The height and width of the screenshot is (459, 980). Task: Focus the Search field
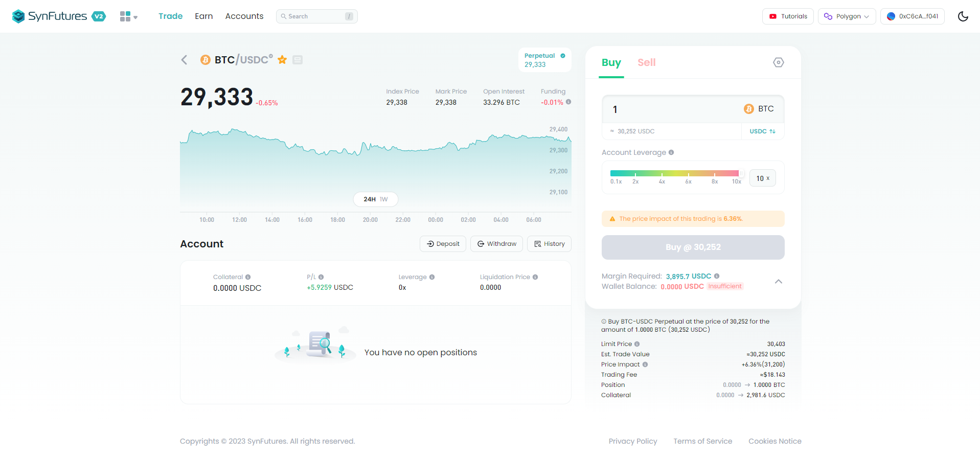pos(317,16)
